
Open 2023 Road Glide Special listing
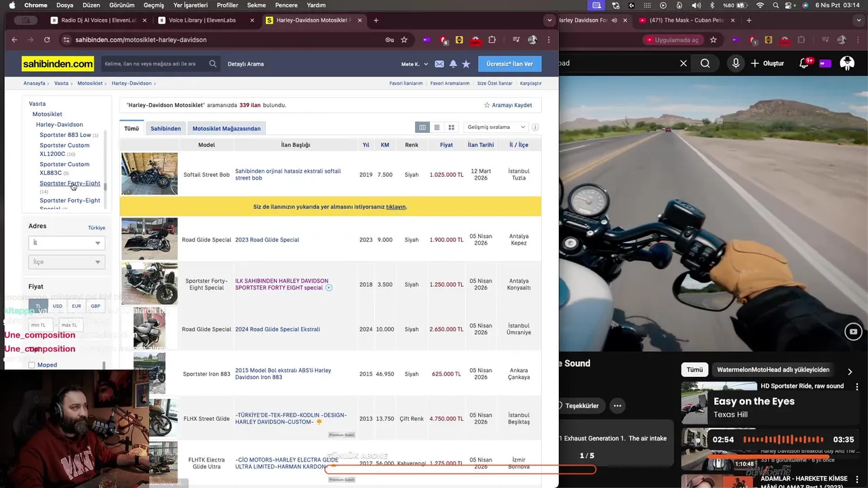(x=267, y=240)
